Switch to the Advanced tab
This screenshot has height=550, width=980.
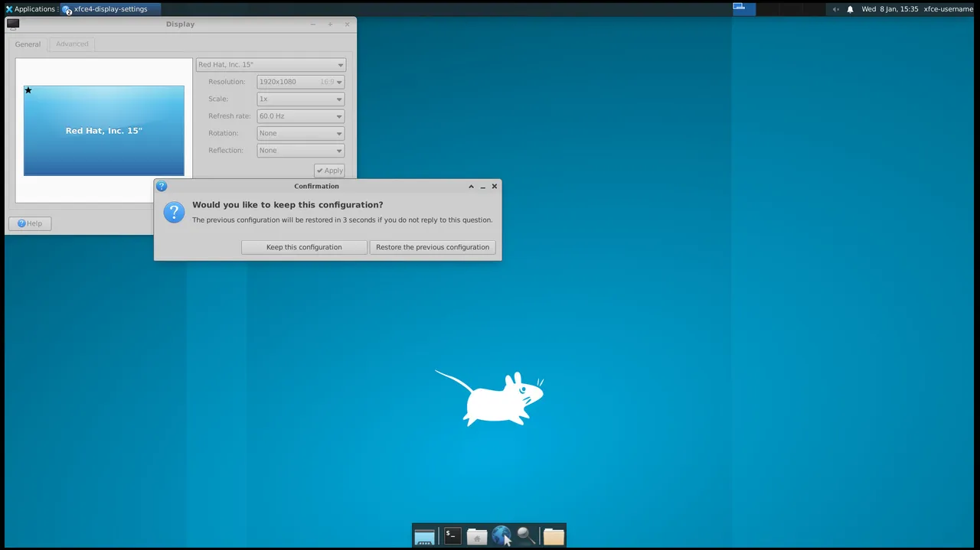[72, 44]
